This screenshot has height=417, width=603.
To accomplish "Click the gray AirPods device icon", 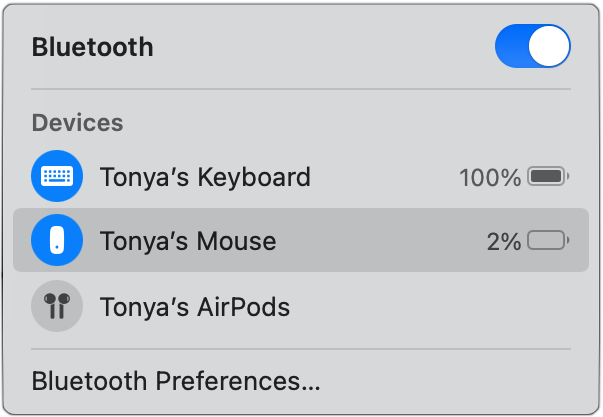I will pos(57,306).
